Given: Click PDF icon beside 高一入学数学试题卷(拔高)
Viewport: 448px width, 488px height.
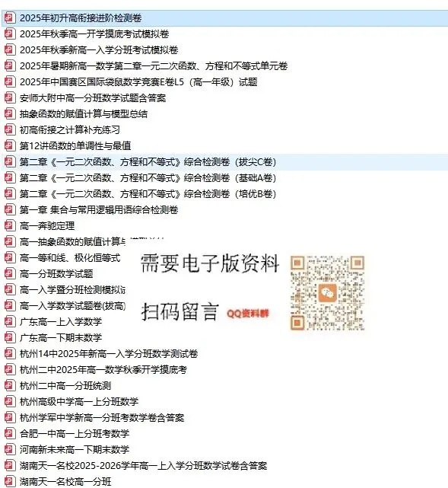Looking at the screenshot, I should tap(10, 305).
